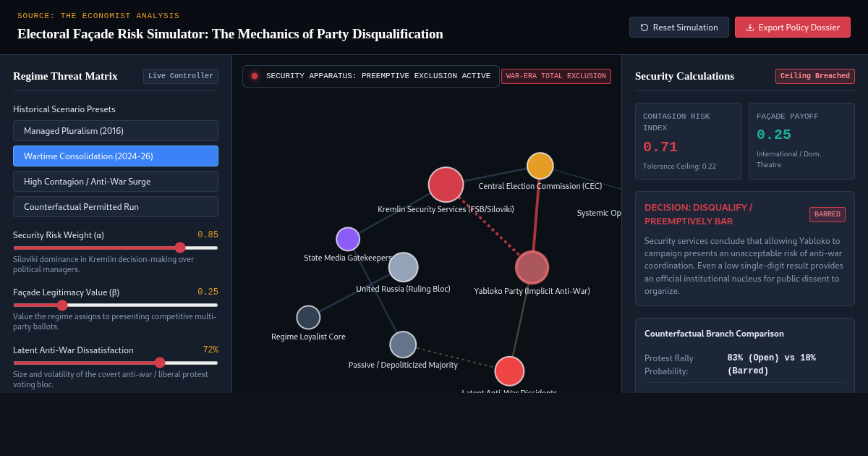Select the State Media Gatekeepers node
The height and width of the screenshot is (456, 868).
click(348, 239)
